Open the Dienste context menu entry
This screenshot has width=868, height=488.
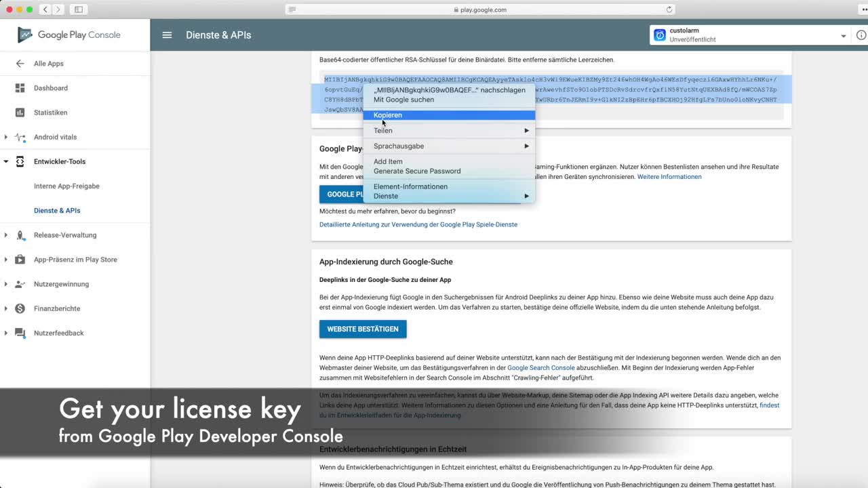click(449, 196)
